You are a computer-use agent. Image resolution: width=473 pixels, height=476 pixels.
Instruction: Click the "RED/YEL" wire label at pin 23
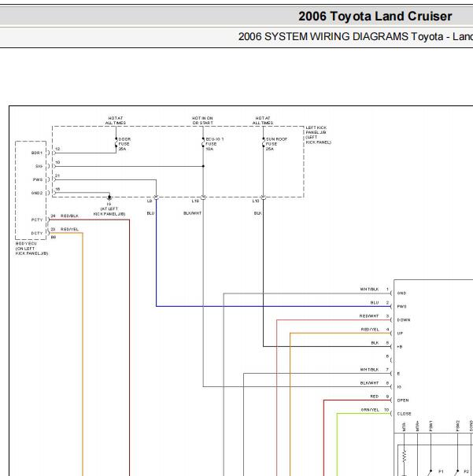(x=69, y=229)
